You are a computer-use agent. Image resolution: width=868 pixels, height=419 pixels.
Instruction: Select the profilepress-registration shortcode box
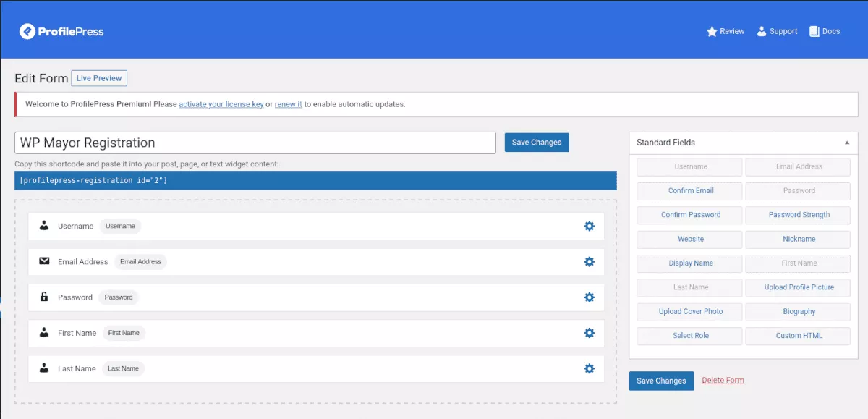coord(315,180)
